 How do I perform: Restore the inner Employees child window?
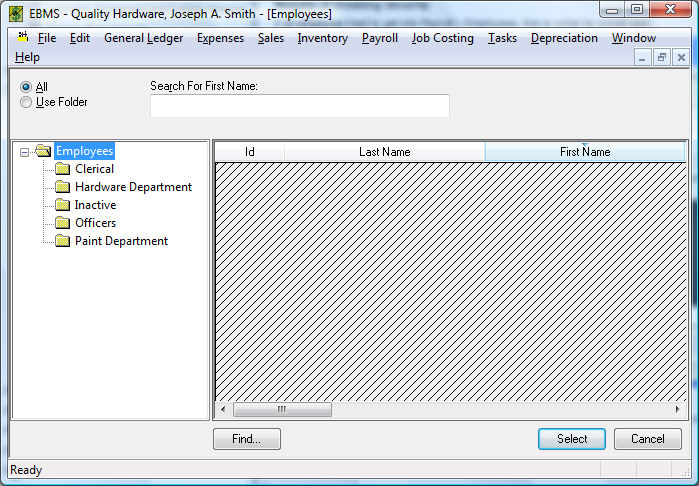[661, 58]
